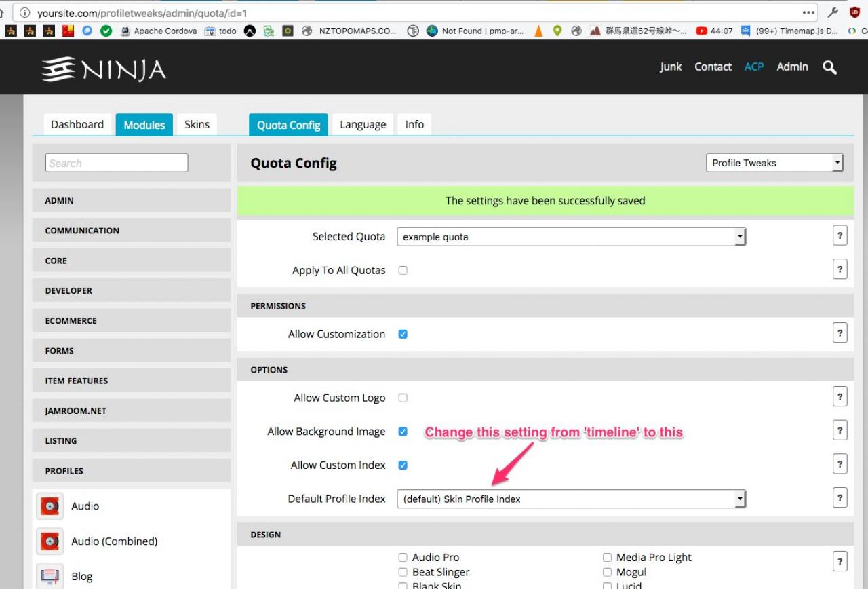The width and height of the screenshot is (868, 589).
Task: Open the Default Profile Index dropdown
Action: coord(571,499)
